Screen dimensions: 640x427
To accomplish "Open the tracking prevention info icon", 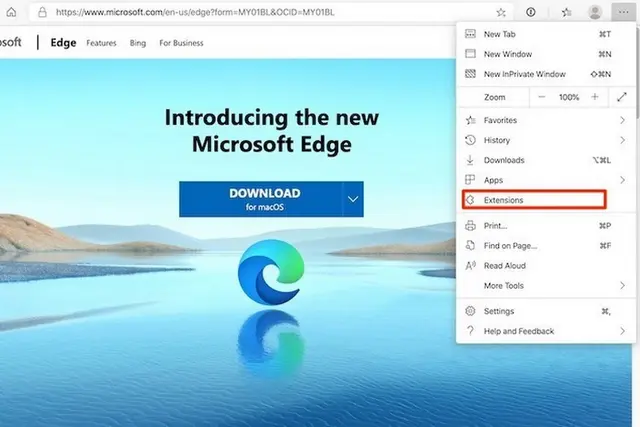I will point(531,12).
